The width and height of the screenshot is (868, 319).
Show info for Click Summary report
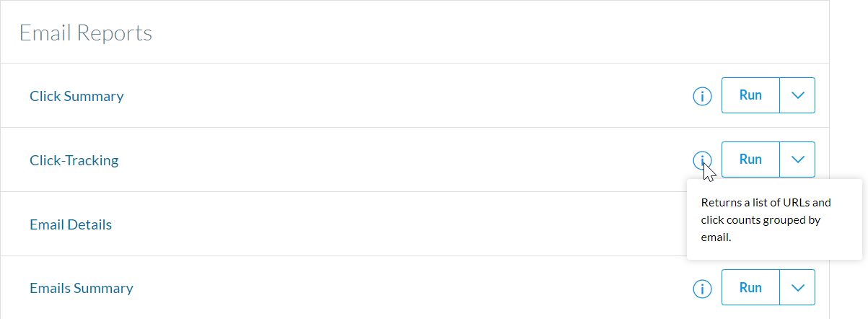click(702, 96)
